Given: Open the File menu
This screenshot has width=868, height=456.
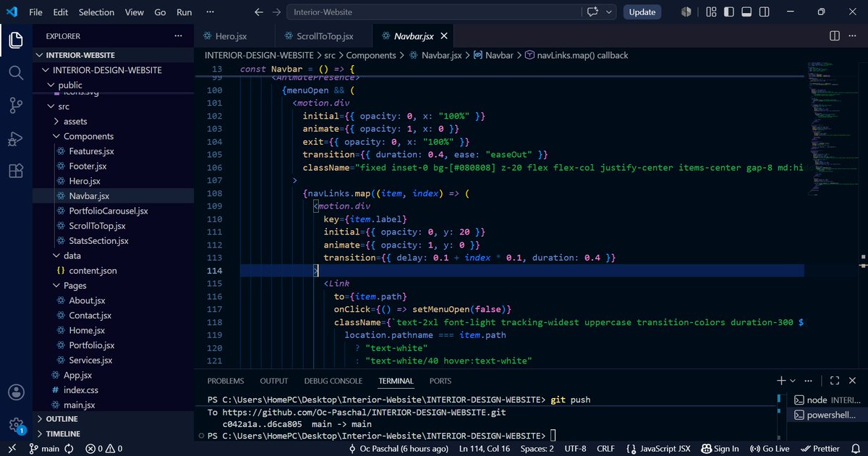Looking at the screenshot, I should [x=35, y=12].
